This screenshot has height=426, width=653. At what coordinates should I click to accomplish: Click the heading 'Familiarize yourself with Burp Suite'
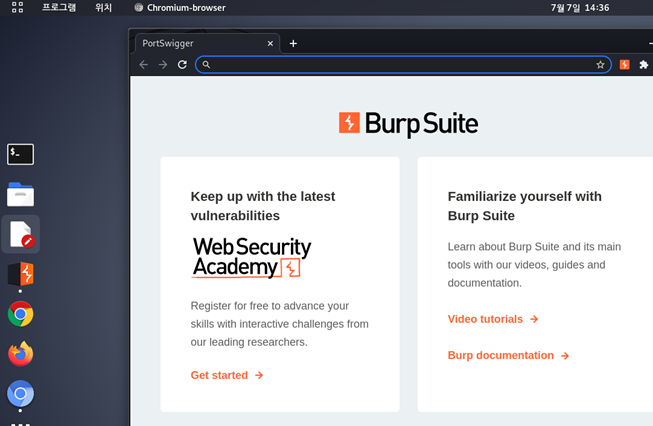pos(524,206)
